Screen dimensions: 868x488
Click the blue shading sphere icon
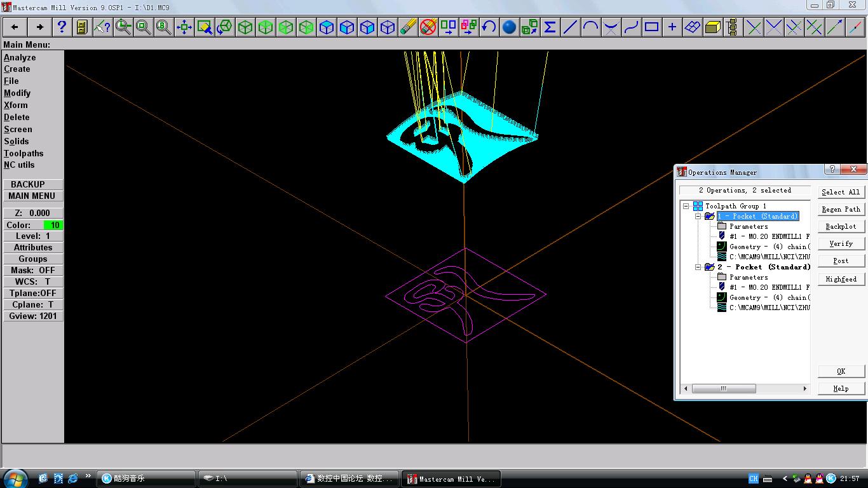click(509, 27)
